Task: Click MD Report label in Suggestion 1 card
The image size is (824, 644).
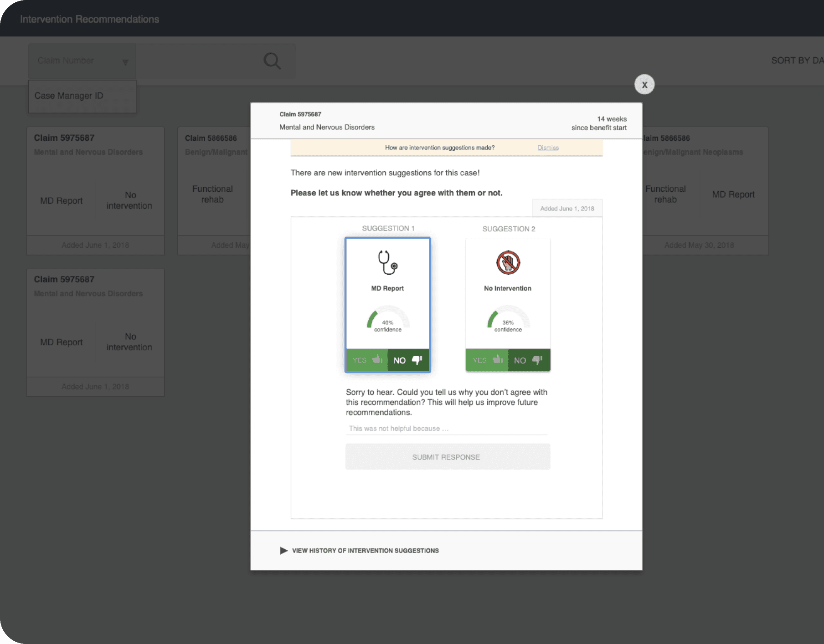Action: pos(387,288)
